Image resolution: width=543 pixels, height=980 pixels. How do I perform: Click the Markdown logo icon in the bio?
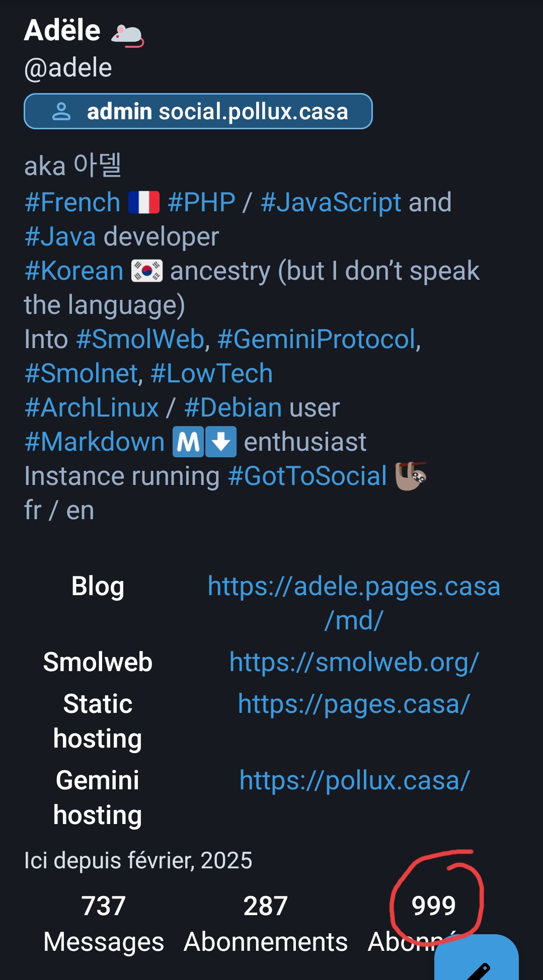[186, 441]
